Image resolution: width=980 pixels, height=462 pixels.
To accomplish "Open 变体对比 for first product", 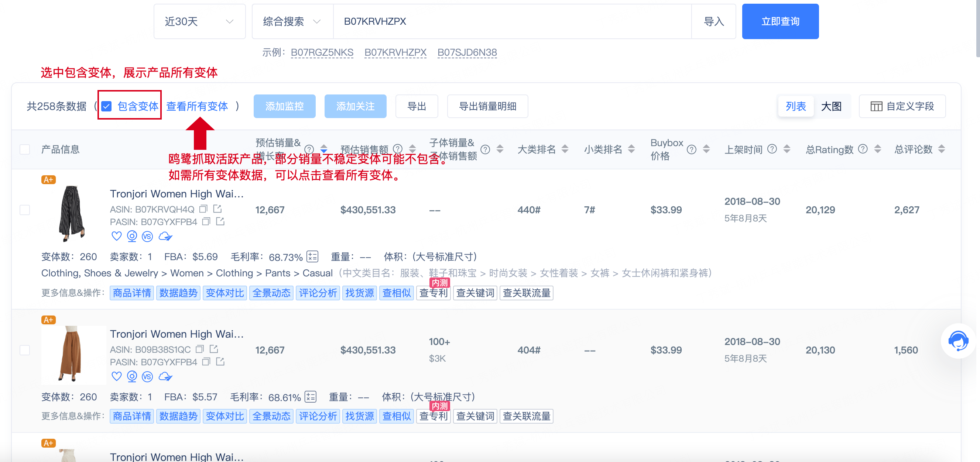I will [x=225, y=293].
